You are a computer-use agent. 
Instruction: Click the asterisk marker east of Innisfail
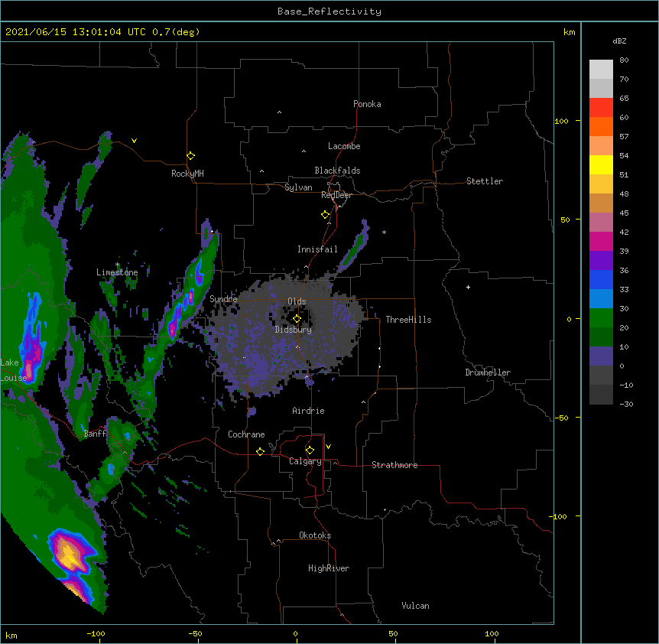(x=384, y=232)
